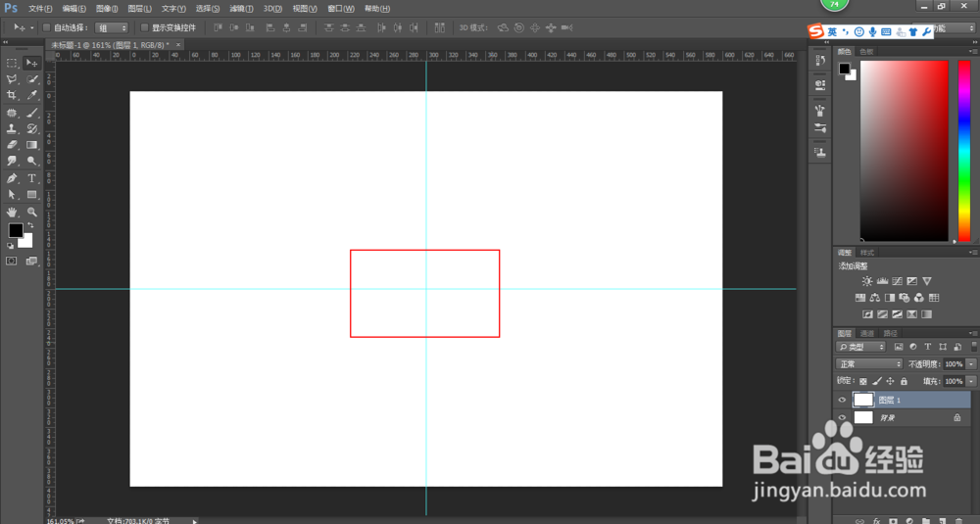Switch to the 通道 channels tab

point(867,334)
